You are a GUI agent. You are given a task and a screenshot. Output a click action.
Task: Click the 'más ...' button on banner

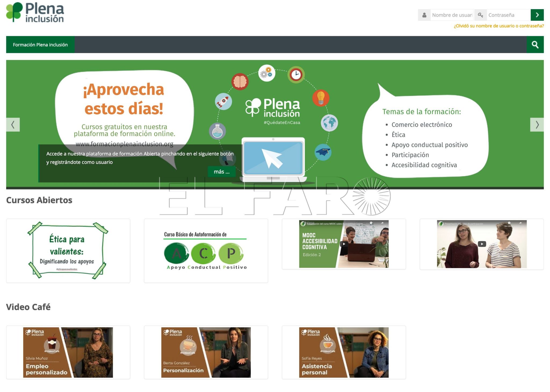click(222, 172)
